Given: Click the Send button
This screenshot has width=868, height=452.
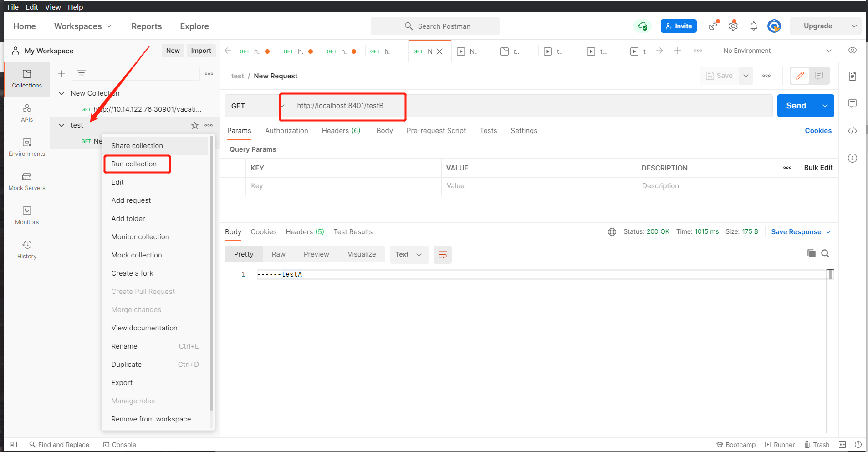Looking at the screenshot, I should tap(796, 106).
